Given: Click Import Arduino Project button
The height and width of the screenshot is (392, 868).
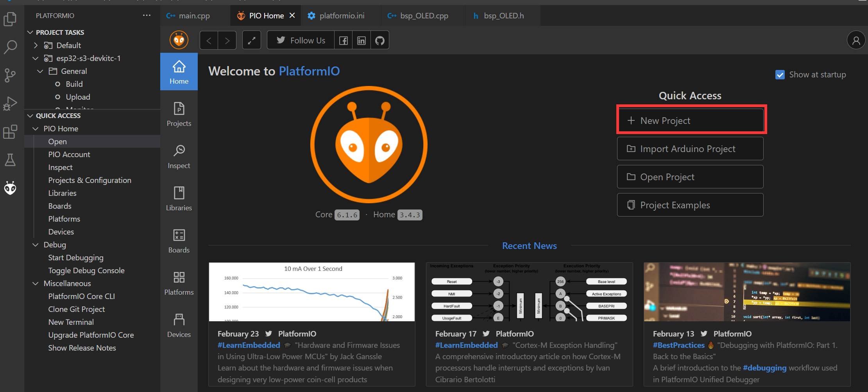Looking at the screenshot, I should pos(690,149).
